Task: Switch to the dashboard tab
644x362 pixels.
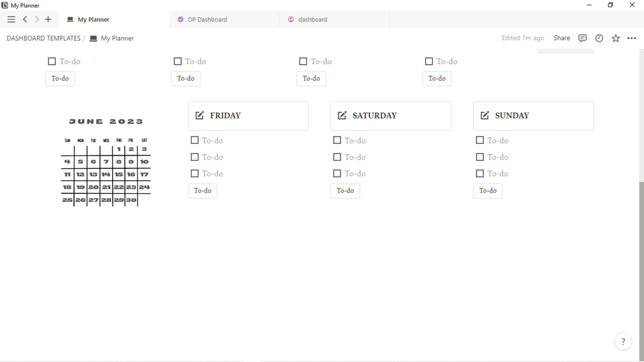Action: (312, 20)
